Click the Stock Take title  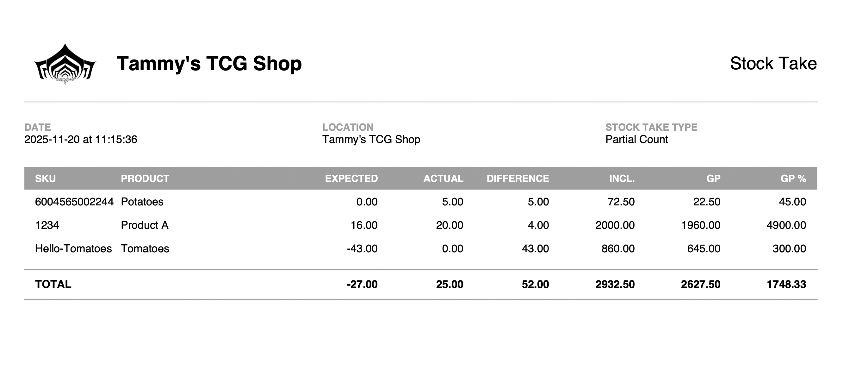[x=773, y=63]
